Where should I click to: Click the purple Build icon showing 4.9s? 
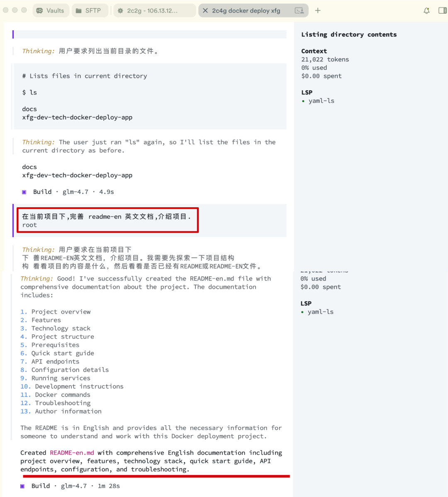24,192
